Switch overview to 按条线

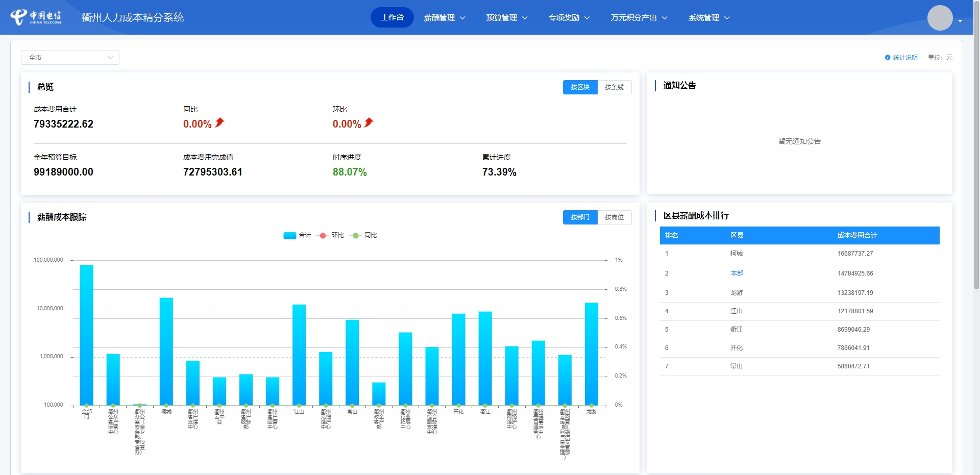coord(615,87)
